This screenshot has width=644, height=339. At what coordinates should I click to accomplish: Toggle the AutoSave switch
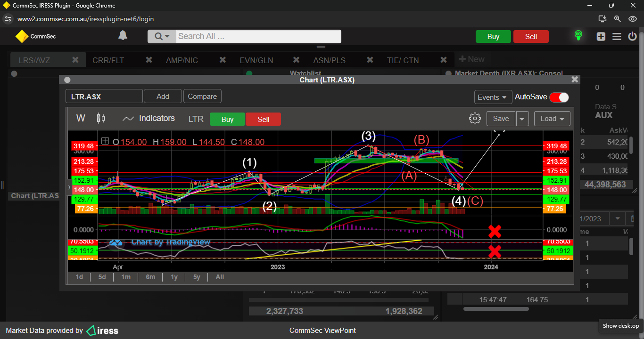[559, 97]
